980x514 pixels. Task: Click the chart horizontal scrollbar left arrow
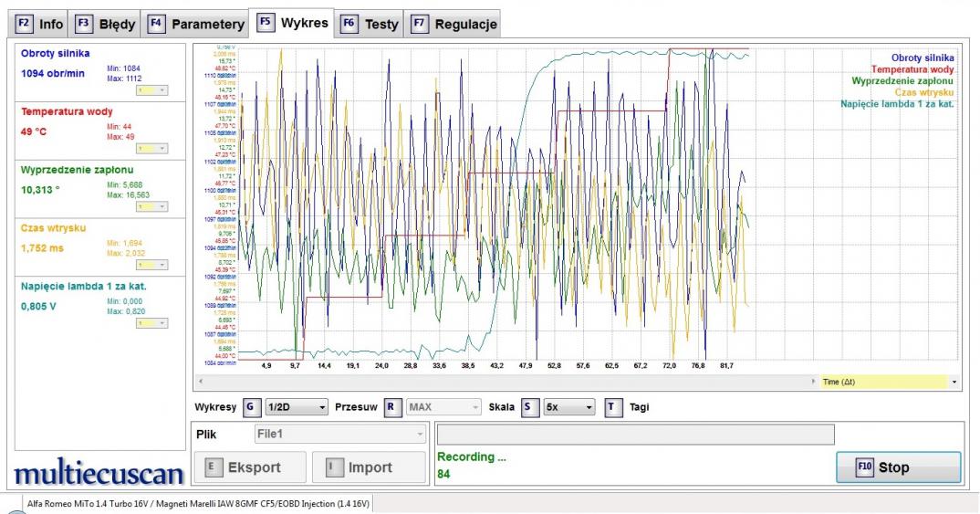pos(201,382)
